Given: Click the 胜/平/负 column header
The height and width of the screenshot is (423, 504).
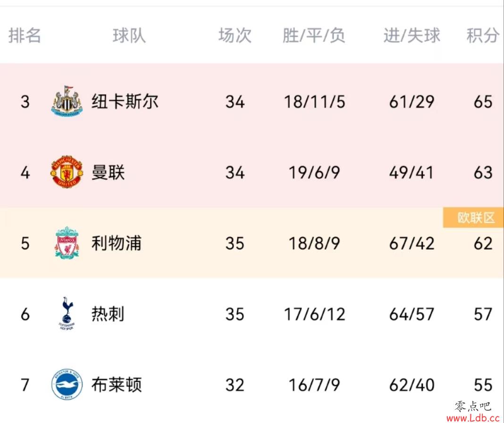Looking at the screenshot, I should [x=314, y=35].
